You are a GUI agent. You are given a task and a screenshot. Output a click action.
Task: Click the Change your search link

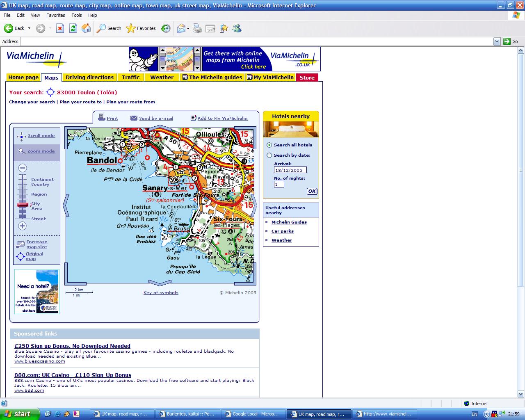point(32,102)
